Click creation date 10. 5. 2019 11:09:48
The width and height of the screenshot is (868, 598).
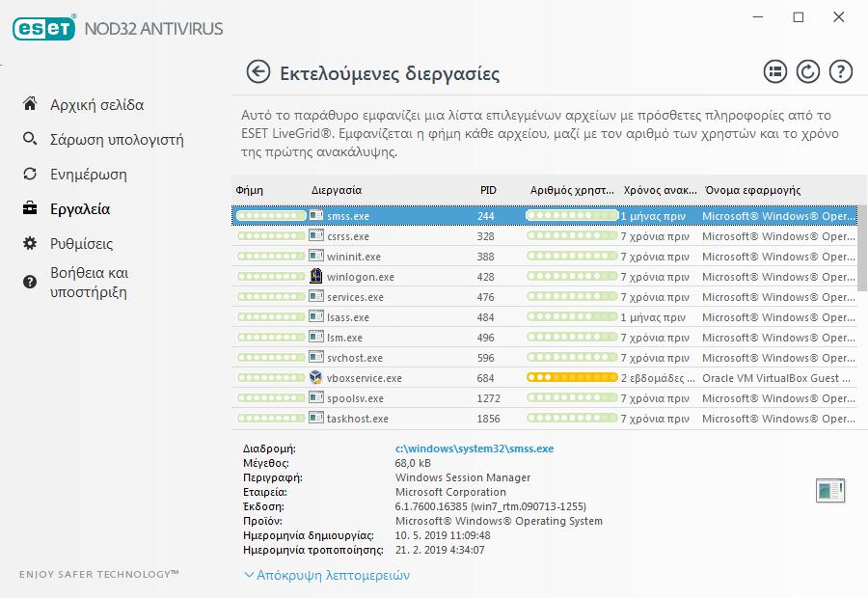click(x=443, y=535)
